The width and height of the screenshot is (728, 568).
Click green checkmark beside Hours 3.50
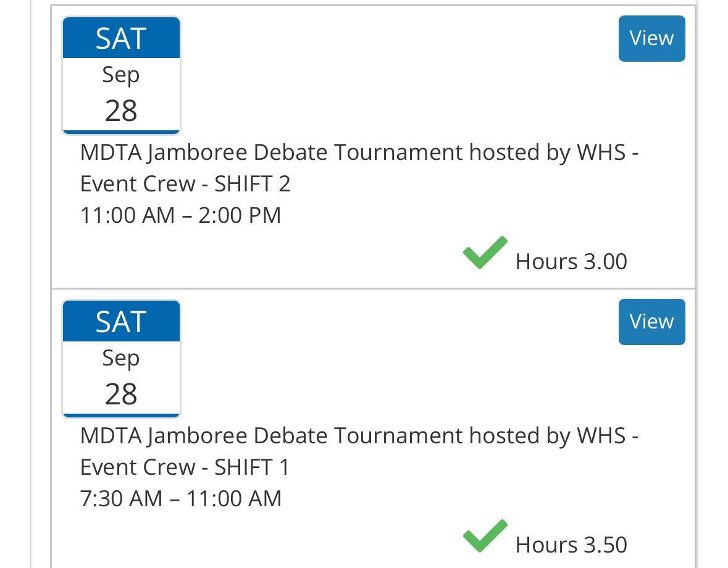pos(485,536)
